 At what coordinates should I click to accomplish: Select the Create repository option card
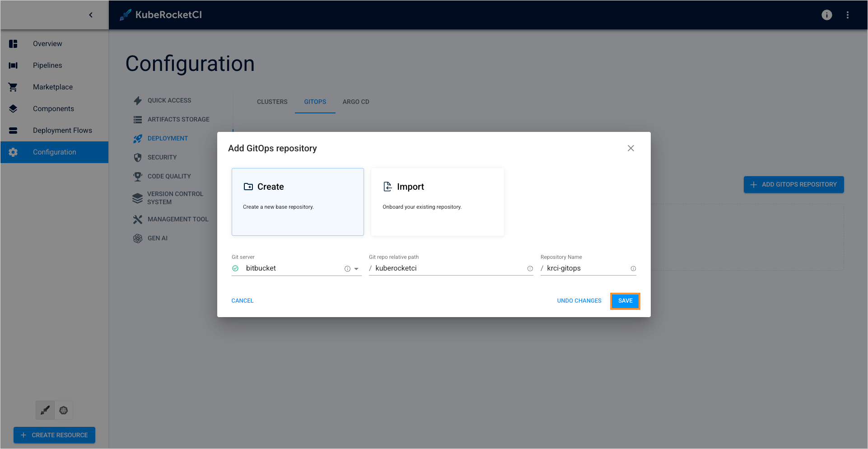pyautogui.click(x=297, y=201)
